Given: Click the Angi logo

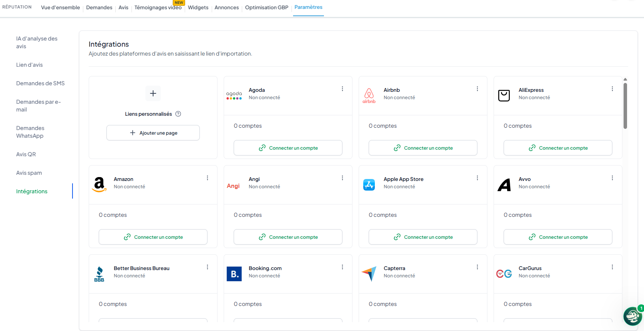Looking at the screenshot, I should (x=233, y=186).
